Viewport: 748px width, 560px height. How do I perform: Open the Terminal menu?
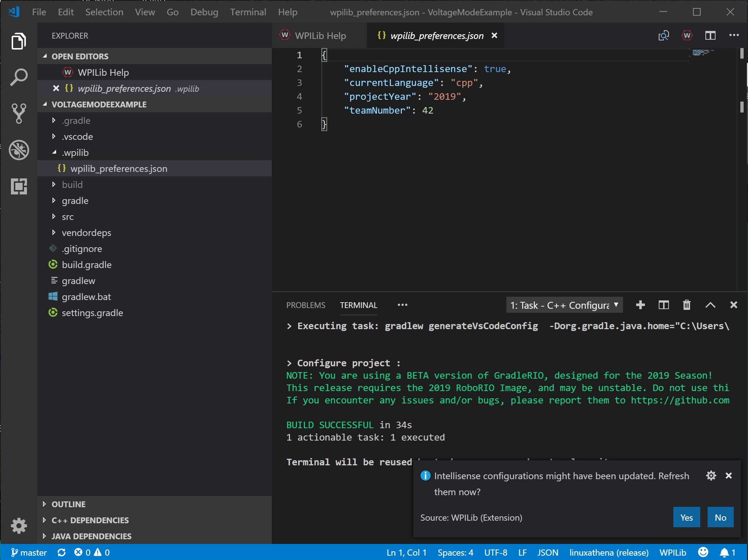(x=248, y=12)
